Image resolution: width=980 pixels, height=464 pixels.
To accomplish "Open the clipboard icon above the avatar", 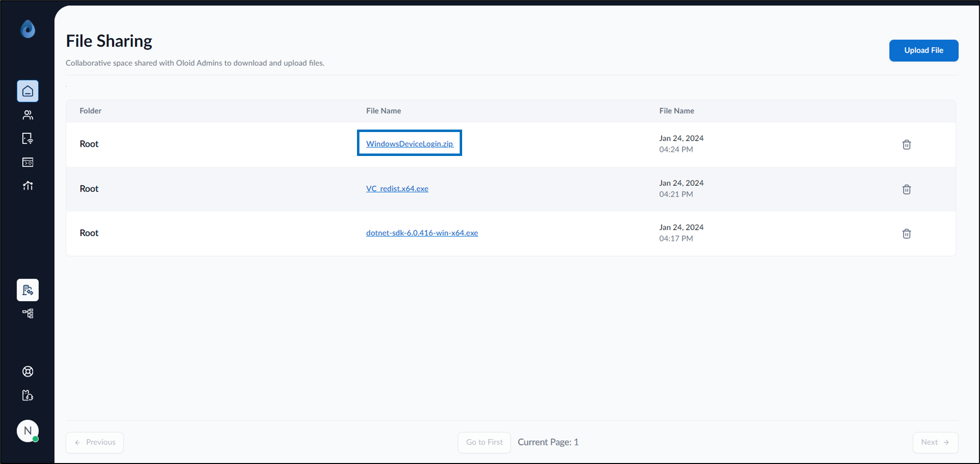I will 28,395.
